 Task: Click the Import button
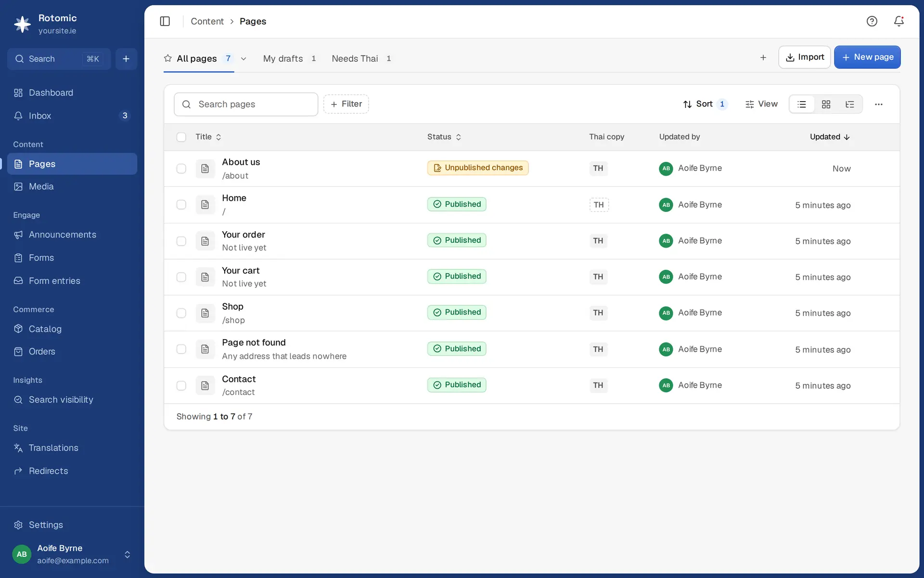pos(805,57)
